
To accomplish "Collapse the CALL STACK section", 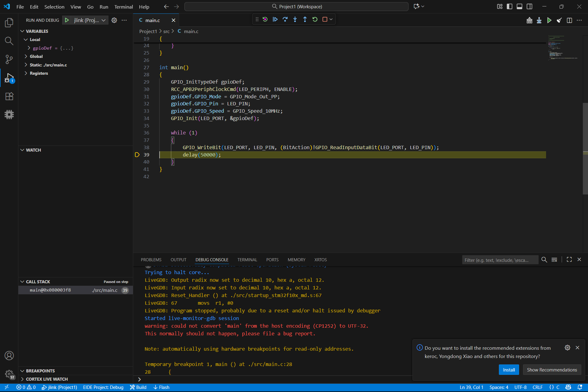I will coord(22,282).
